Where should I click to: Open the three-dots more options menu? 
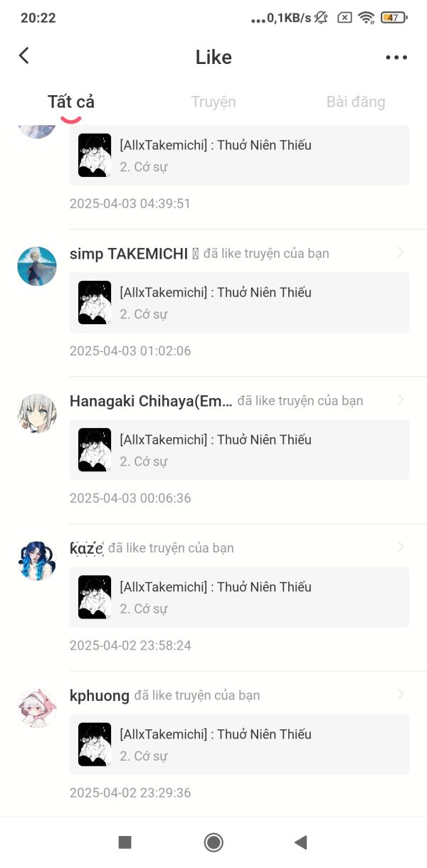click(396, 58)
